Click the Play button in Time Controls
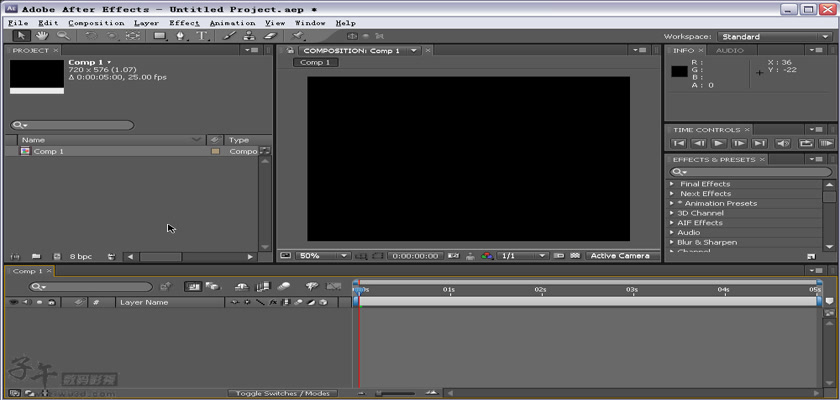Screen dimensions: 840x400 [718, 144]
